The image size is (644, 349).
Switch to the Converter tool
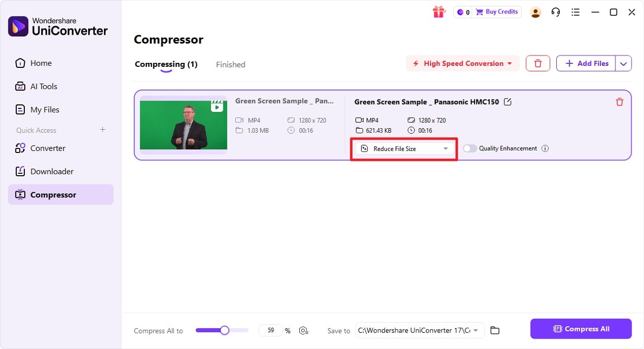(x=47, y=148)
